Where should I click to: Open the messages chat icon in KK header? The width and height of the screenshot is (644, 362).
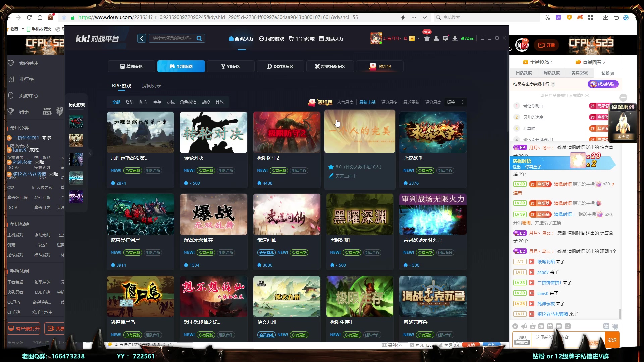[x=445, y=38]
